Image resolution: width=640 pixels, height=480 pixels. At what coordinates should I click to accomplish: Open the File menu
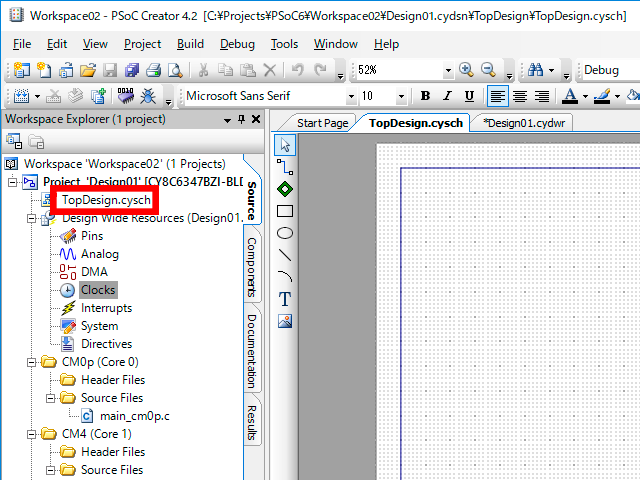(22, 44)
